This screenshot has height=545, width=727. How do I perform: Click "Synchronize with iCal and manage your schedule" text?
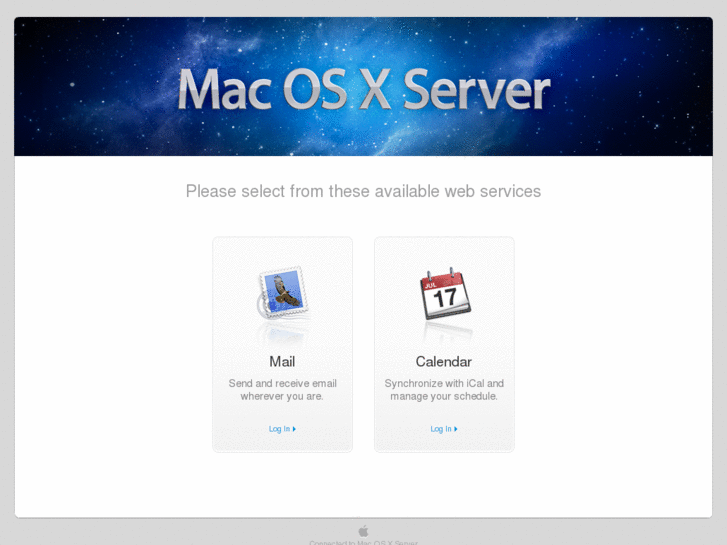pos(444,390)
